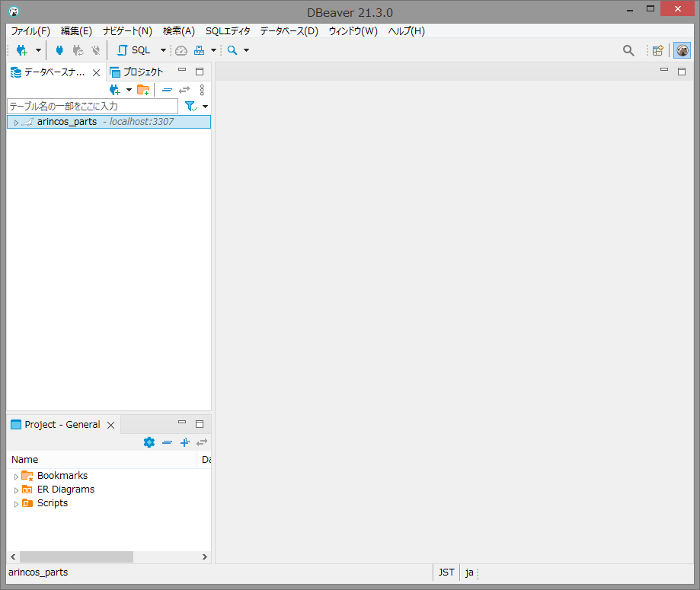Open navigator new connection dropdown arrow

[x=129, y=90]
